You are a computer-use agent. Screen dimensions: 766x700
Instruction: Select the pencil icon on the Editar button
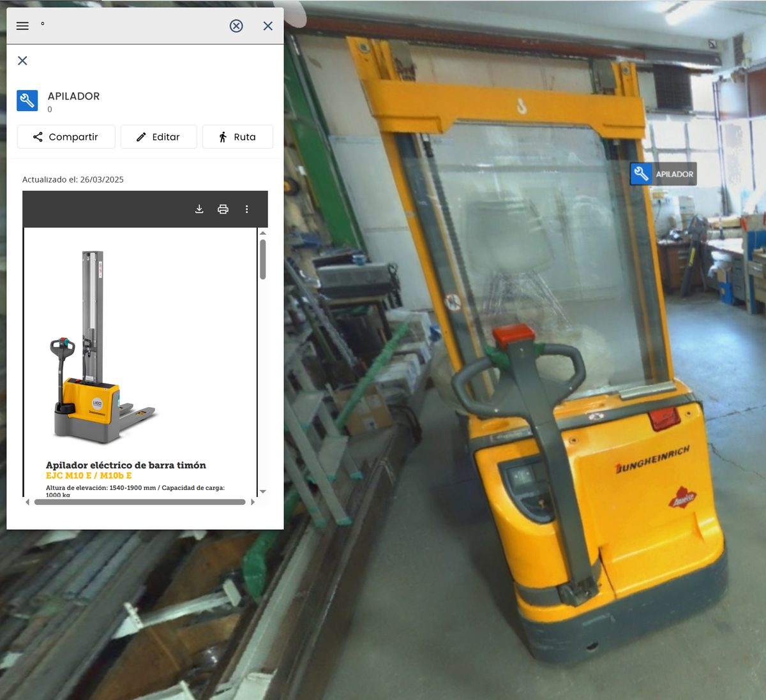tap(140, 137)
